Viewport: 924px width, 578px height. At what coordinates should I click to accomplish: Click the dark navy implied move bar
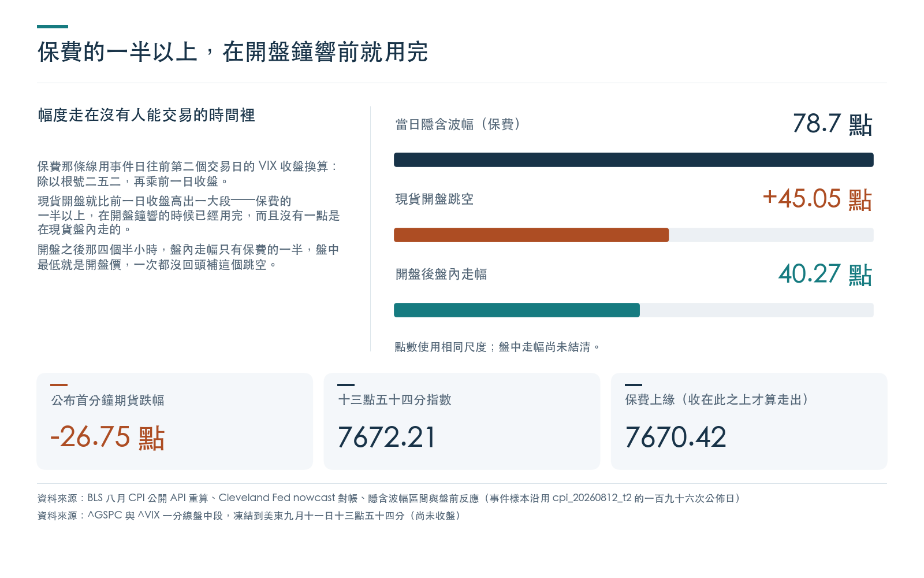tap(634, 160)
